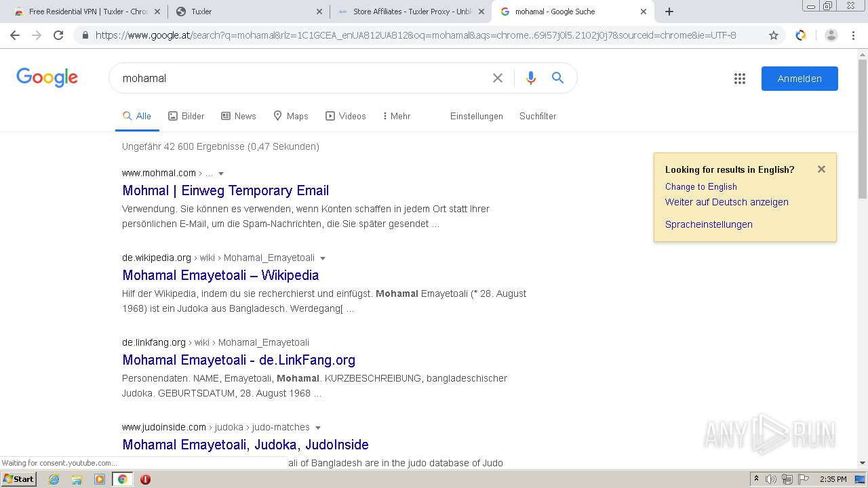Clear the search box with X
This screenshot has height=488, width=868.
(x=498, y=78)
